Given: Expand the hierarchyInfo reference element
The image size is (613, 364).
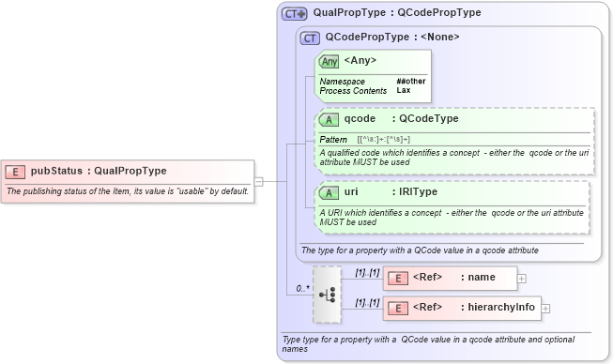Looking at the screenshot, I should [x=545, y=309].
